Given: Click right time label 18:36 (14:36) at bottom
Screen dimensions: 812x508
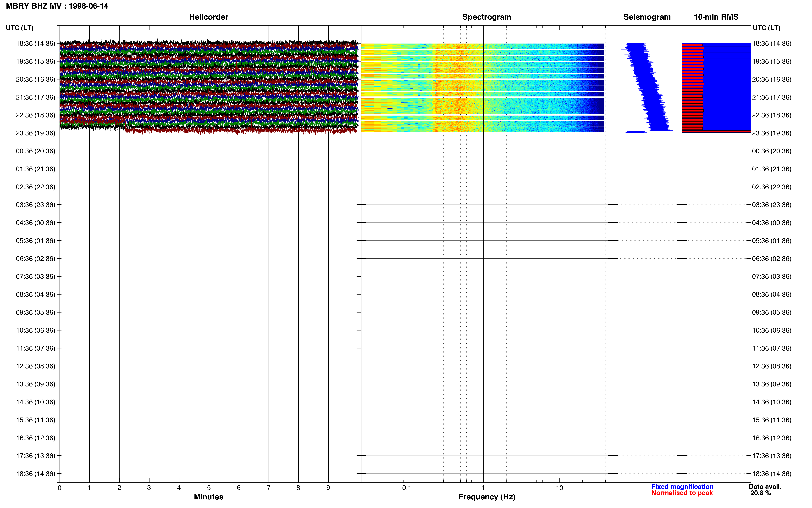Looking at the screenshot, I should 772,474.
